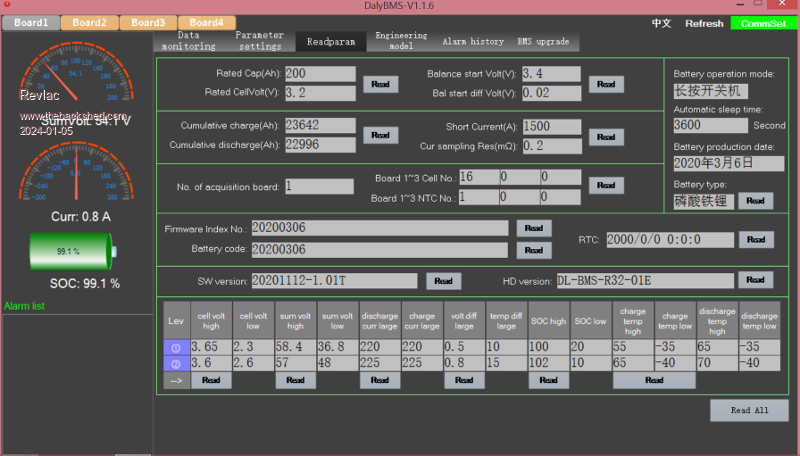Open the Parameter settings tab
The image size is (800, 456).
pos(259,41)
